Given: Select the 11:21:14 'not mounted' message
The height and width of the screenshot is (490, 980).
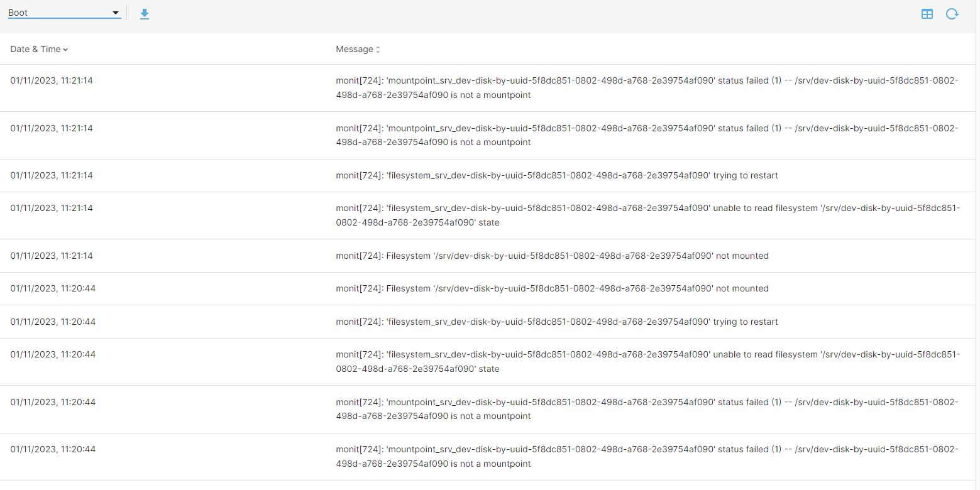Looking at the screenshot, I should tap(552, 256).
